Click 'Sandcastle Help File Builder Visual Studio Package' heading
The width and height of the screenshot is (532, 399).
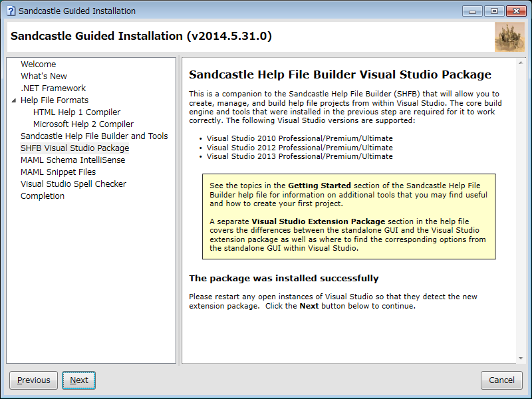coord(340,74)
